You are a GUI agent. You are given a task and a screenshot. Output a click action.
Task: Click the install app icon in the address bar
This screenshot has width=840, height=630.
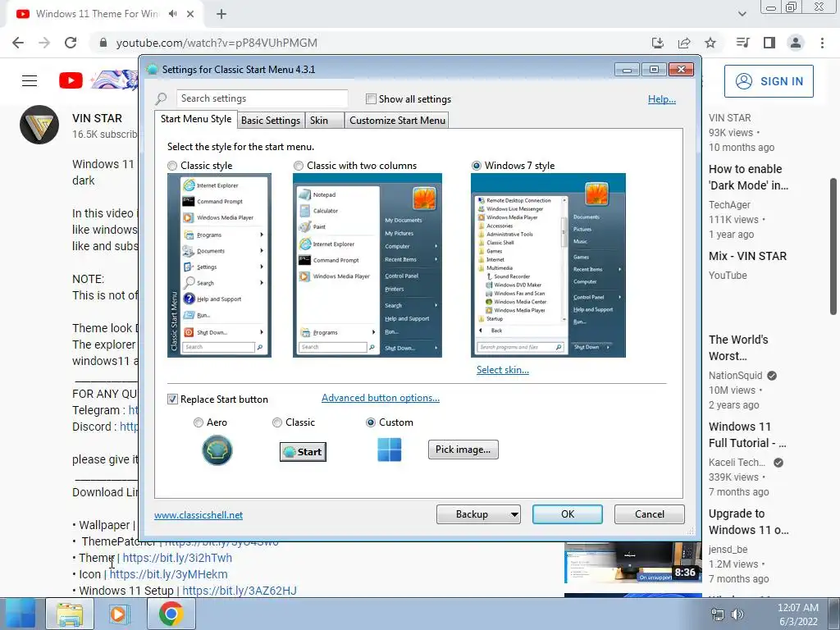(x=657, y=43)
